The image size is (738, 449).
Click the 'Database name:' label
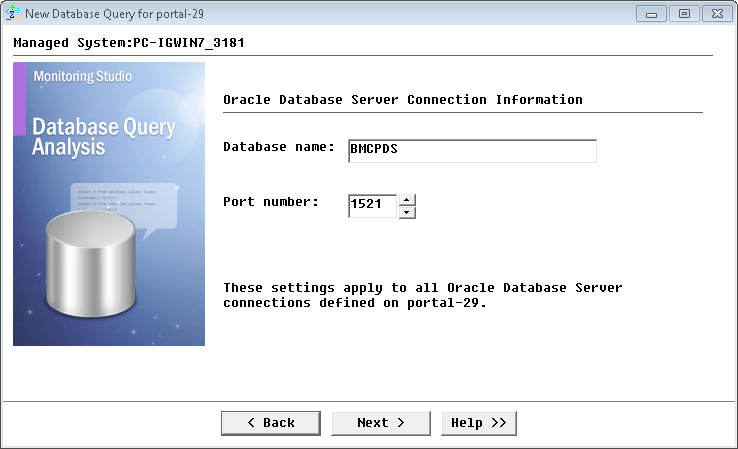coord(279,147)
